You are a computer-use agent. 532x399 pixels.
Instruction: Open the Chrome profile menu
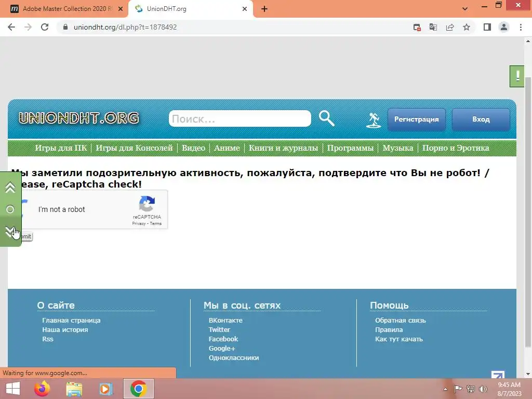pos(504,27)
